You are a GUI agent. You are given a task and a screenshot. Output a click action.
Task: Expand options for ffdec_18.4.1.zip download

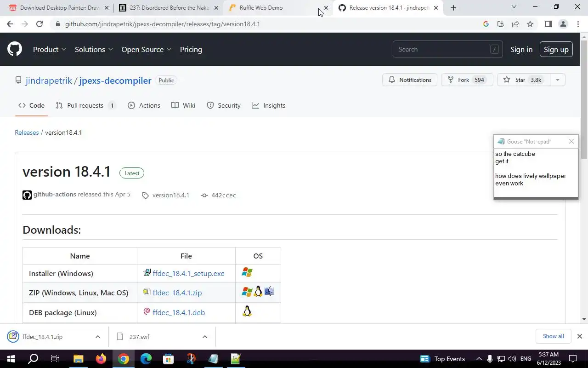(98, 337)
